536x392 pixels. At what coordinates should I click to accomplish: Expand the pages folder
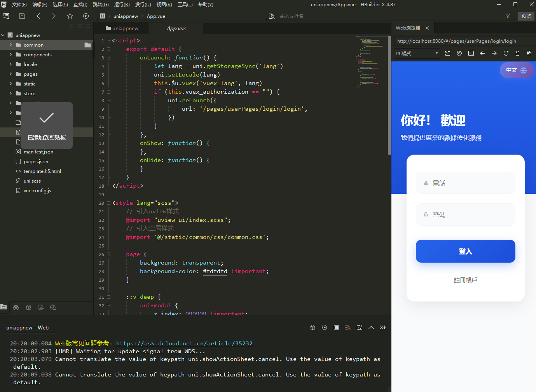coord(10,74)
